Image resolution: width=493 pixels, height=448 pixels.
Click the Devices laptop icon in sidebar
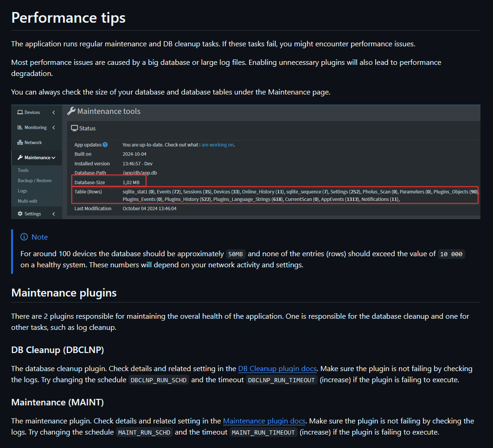coord(20,112)
